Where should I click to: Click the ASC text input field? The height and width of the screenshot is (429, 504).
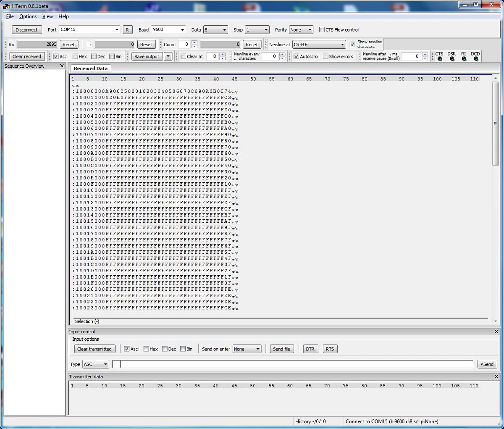coord(296,364)
